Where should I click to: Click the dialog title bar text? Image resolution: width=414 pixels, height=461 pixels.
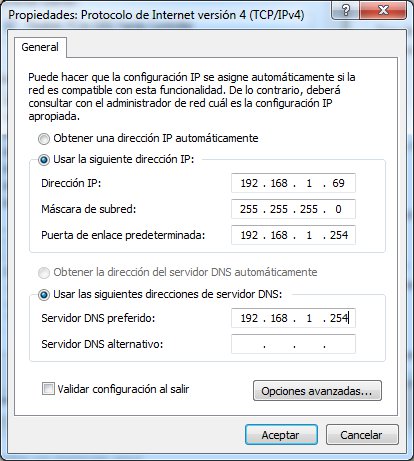(156, 15)
